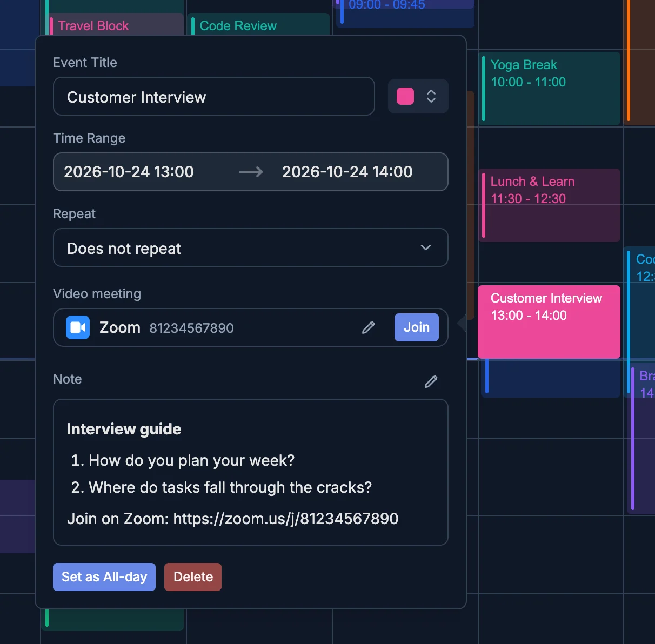Open the 09:00 - 09:45 calendar event
The height and width of the screenshot is (644, 655).
pos(405,14)
